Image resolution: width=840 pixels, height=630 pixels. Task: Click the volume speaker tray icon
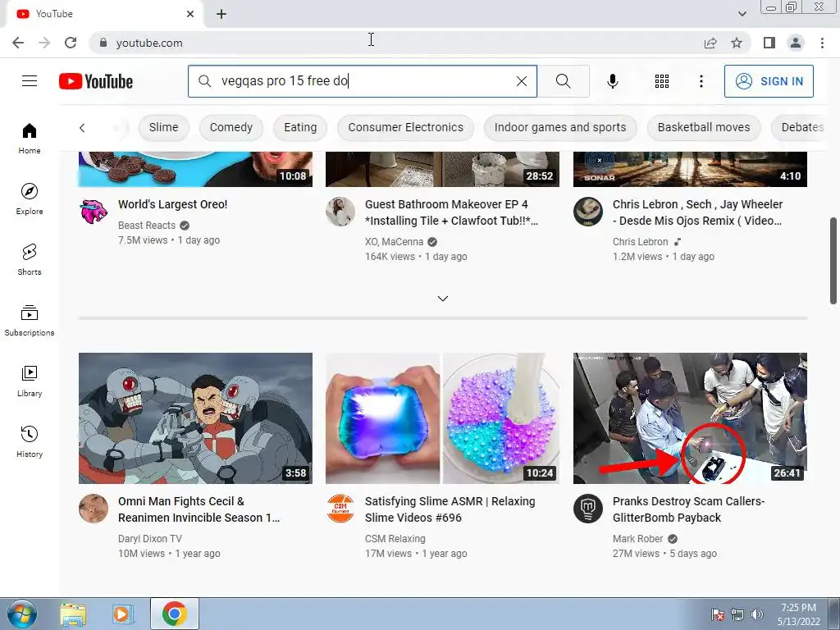pyautogui.click(x=757, y=614)
